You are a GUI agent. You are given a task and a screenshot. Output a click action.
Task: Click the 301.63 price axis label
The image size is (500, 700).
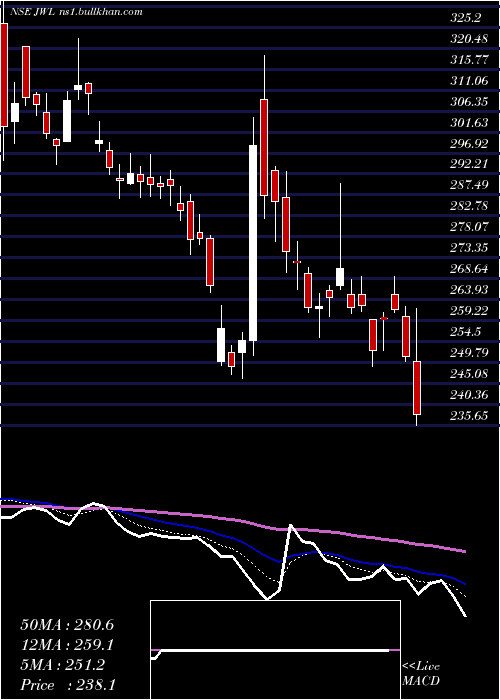pyautogui.click(x=469, y=122)
